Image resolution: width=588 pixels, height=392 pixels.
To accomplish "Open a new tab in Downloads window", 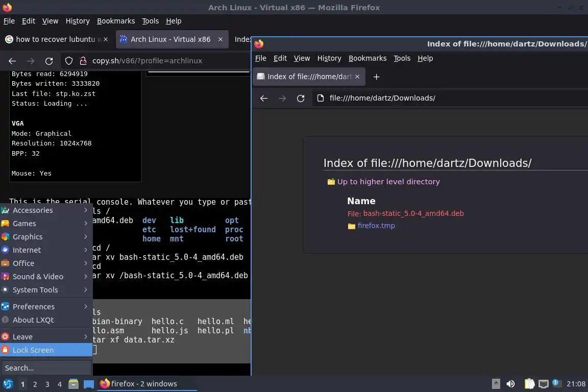I will point(377,77).
